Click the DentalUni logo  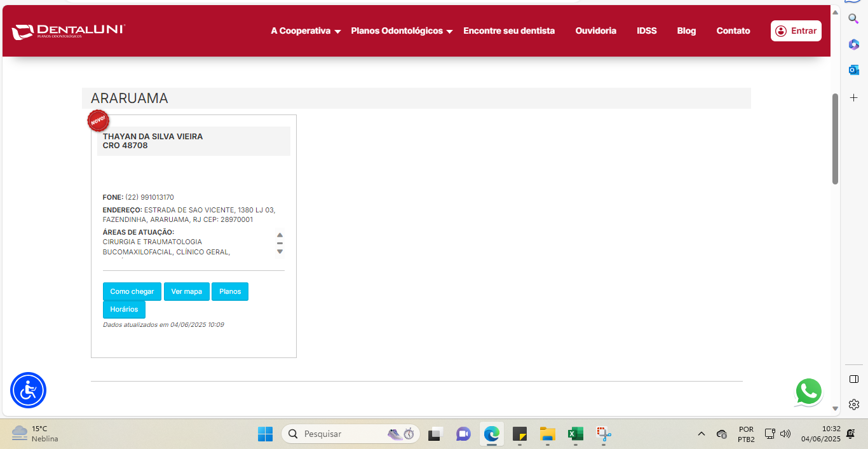pyautogui.click(x=69, y=31)
